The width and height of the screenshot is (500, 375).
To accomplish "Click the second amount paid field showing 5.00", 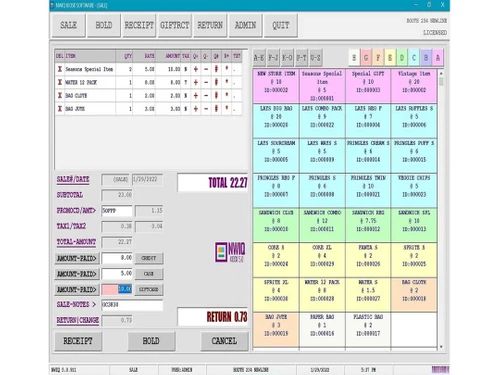I will coord(117,274).
